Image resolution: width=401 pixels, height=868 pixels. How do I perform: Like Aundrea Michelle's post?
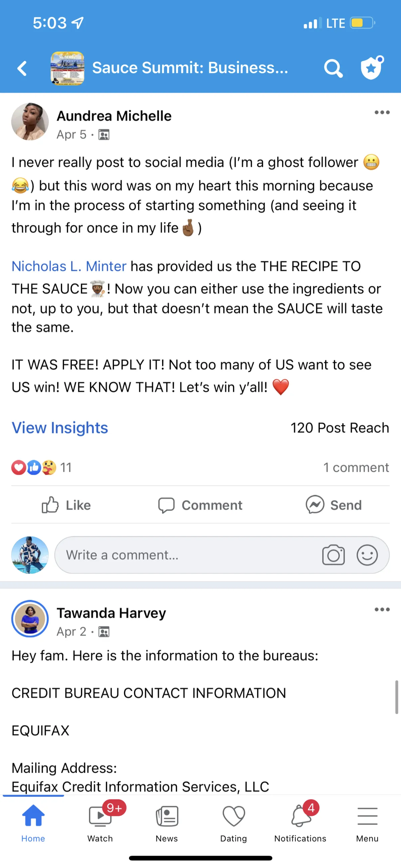[66, 505]
